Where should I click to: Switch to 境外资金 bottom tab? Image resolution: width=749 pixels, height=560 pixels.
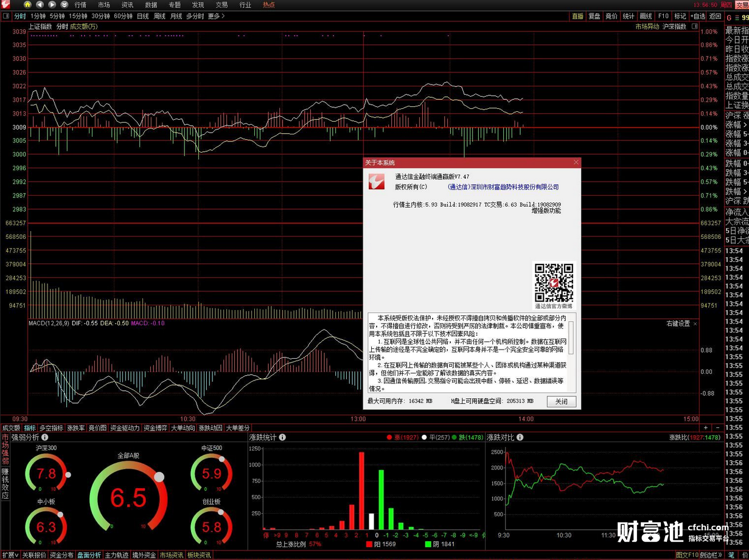point(144,555)
